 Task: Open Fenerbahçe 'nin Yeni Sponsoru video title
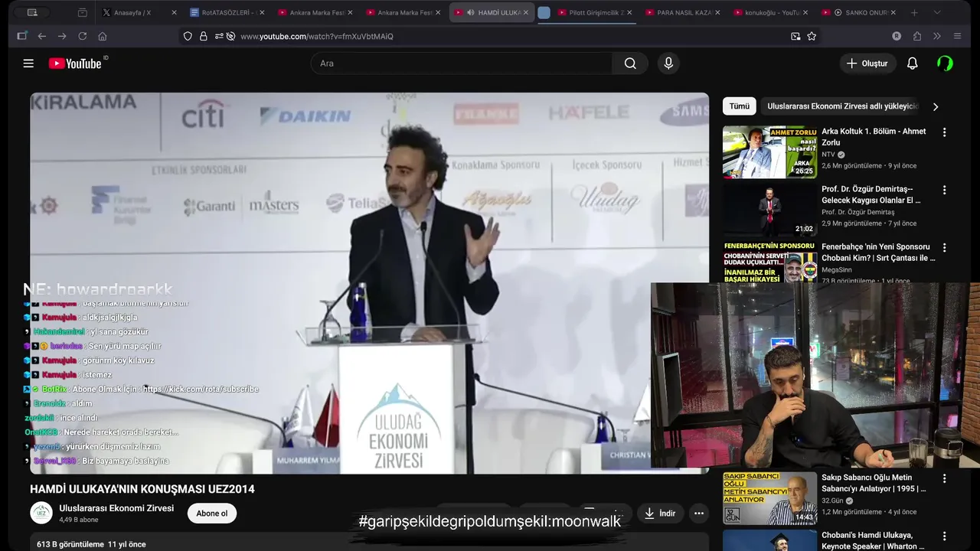[878, 253]
